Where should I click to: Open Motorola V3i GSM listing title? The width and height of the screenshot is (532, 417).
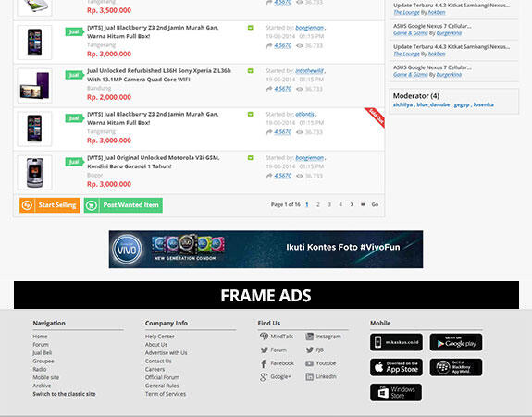point(154,162)
